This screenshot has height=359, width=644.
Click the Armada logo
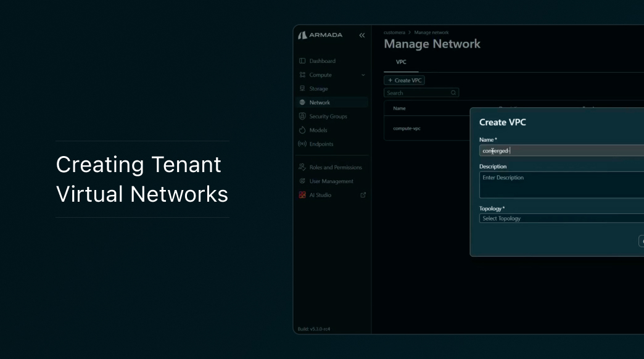tap(320, 35)
